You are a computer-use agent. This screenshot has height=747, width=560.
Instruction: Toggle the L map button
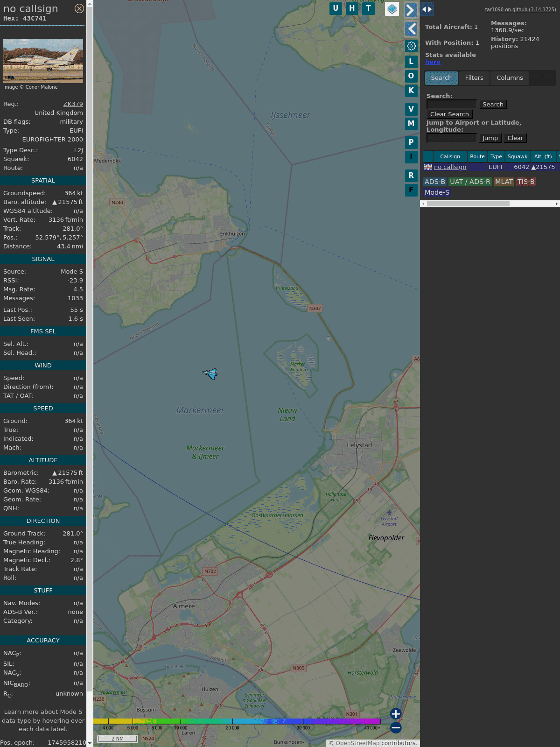click(x=411, y=61)
